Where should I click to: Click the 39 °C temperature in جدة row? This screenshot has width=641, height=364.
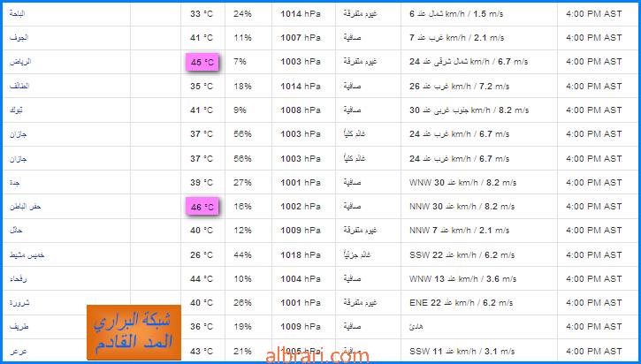click(x=202, y=182)
